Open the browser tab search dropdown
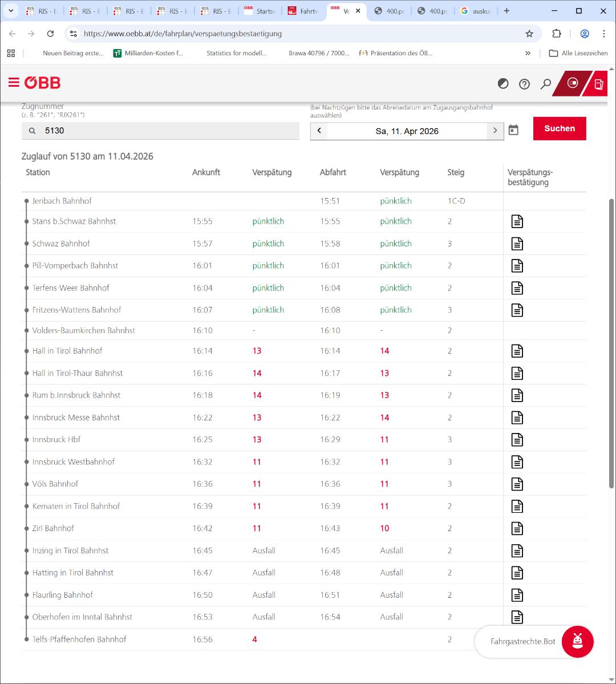The width and height of the screenshot is (616, 684). tap(11, 11)
